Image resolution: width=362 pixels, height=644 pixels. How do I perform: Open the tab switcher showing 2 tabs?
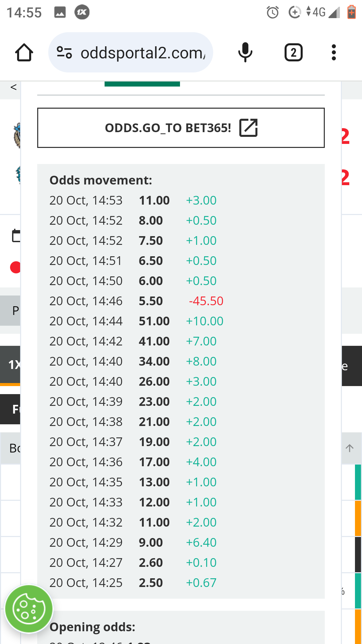293,53
